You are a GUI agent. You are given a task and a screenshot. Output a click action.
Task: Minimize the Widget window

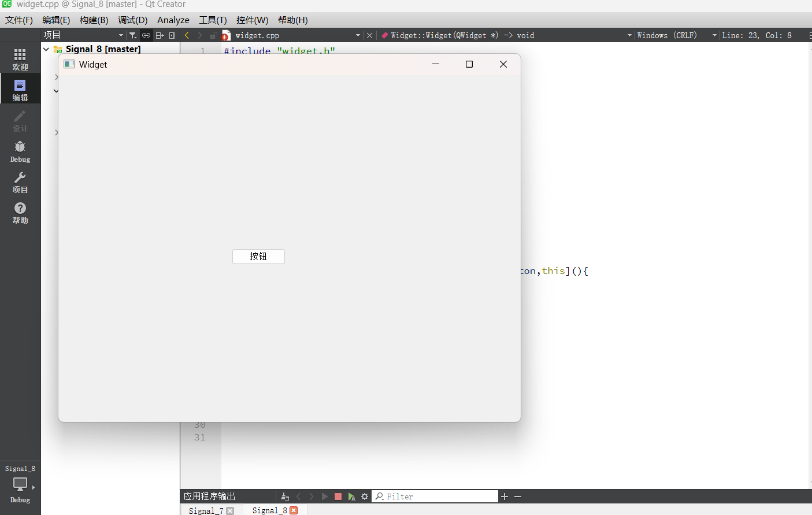point(436,64)
